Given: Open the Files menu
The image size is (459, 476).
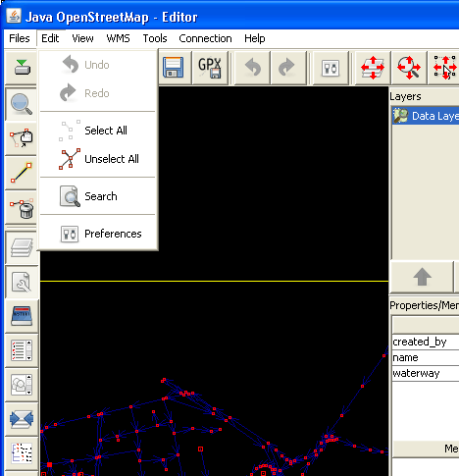Looking at the screenshot, I should 20,38.
